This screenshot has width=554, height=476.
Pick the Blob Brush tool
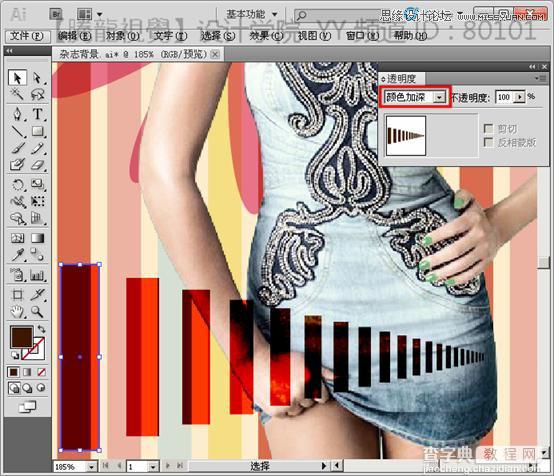pyautogui.click(x=17, y=165)
